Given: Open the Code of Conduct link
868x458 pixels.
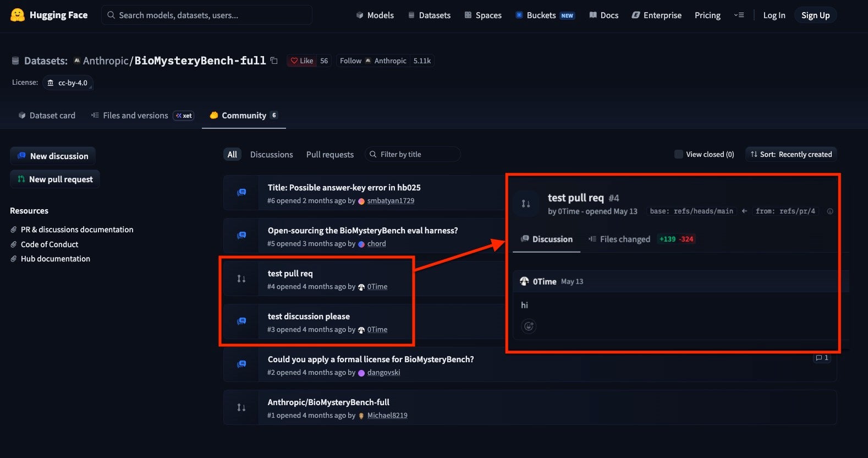Looking at the screenshot, I should 50,244.
